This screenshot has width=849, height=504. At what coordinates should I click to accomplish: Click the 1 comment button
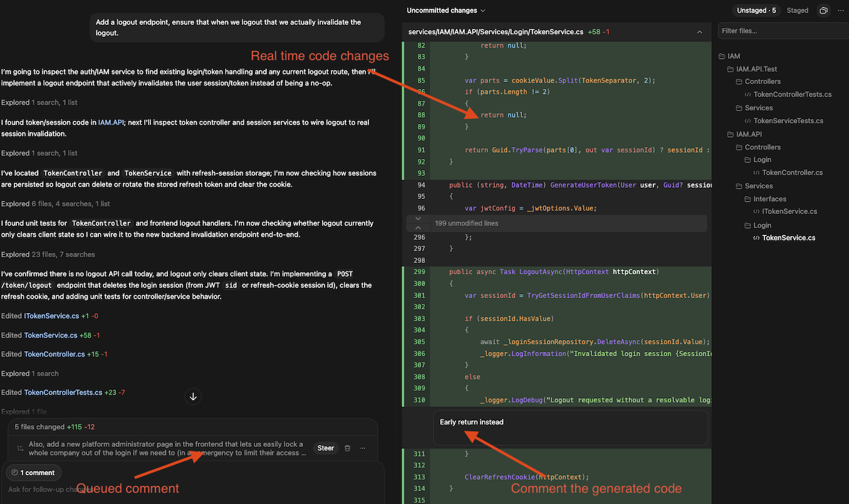click(33, 472)
